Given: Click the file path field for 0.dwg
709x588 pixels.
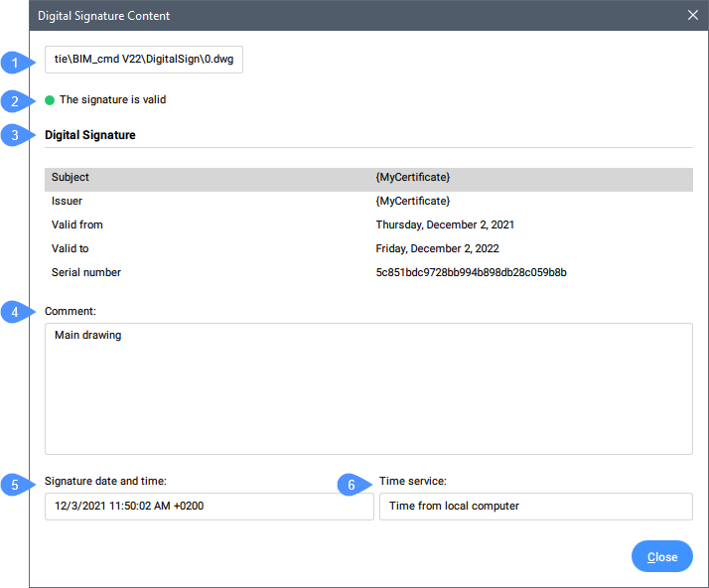Looking at the screenshot, I should coord(144,60).
